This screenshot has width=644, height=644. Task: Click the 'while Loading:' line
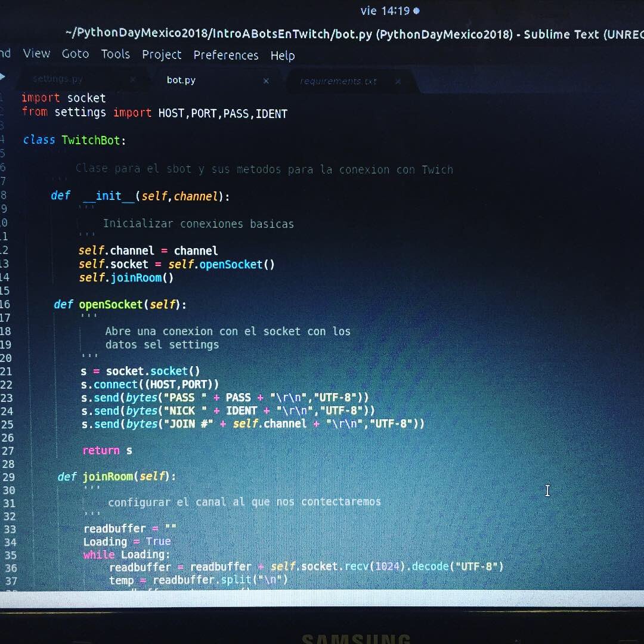(126, 555)
